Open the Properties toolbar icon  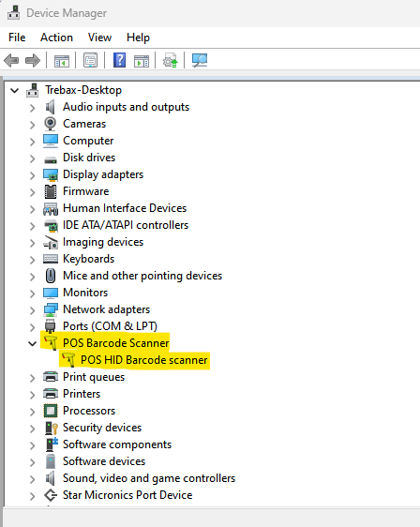pos(90,61)
